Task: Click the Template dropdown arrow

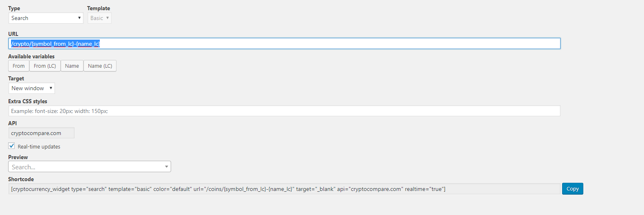Action: 108,18
